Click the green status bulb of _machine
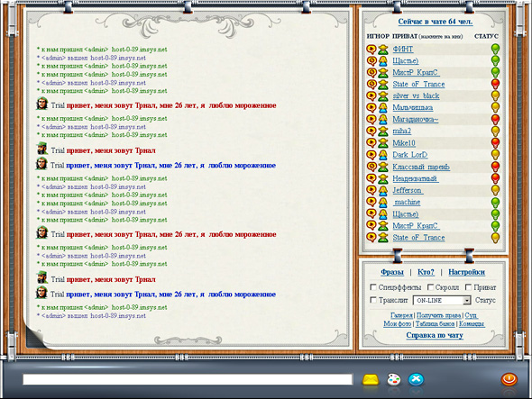 [495, 203]
